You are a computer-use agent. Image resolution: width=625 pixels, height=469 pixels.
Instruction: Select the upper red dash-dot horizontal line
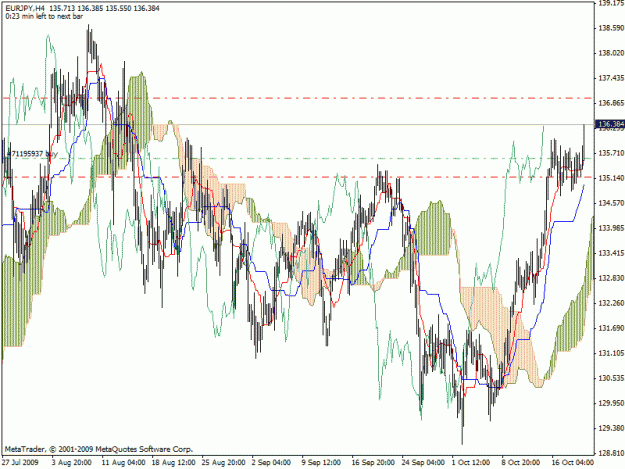pos(298,98)
